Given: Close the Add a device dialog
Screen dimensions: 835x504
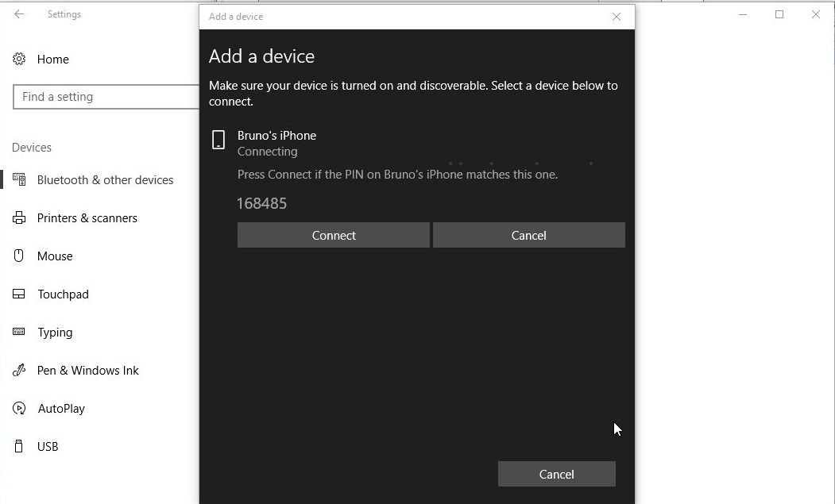Looking at the screenshot, I should click(x=617, y=17).
